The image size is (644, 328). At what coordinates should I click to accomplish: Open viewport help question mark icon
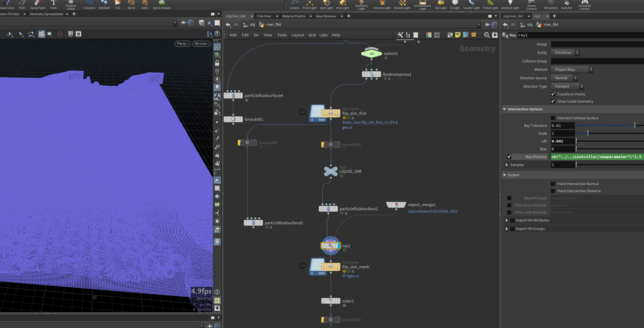217,34
